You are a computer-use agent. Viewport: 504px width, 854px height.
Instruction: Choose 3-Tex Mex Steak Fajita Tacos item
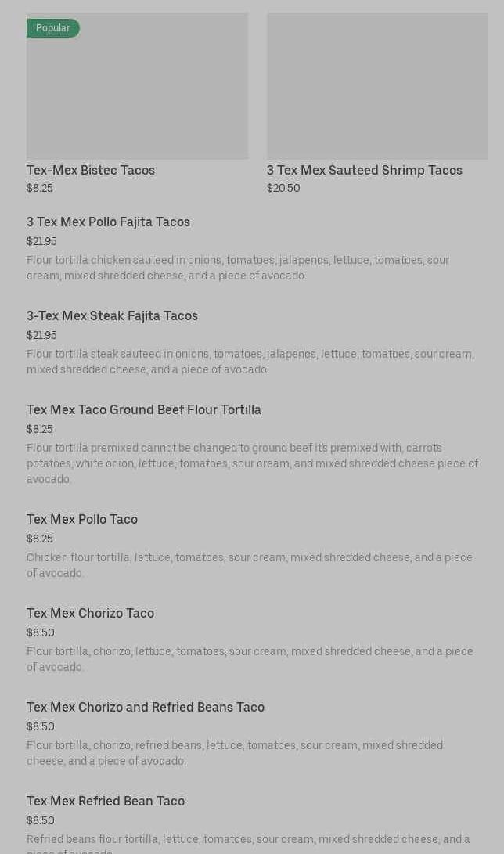(x=112, y=316)
